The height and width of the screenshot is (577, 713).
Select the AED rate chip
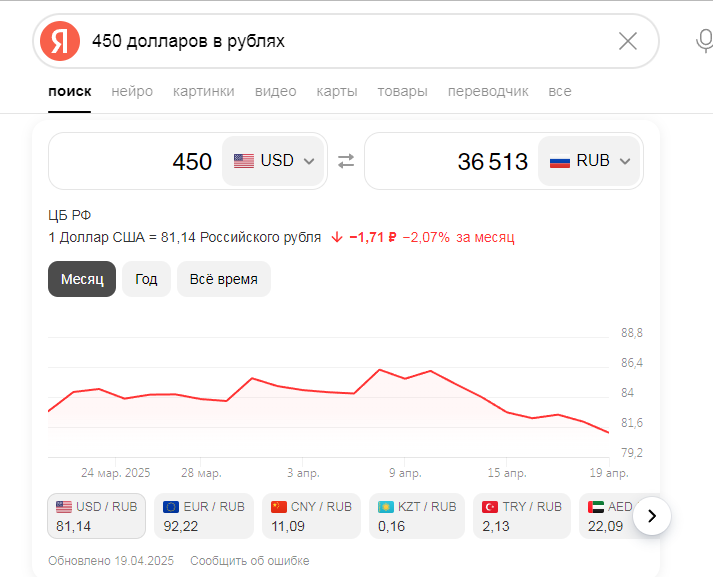pyautogui.click(x=607, y=516)
